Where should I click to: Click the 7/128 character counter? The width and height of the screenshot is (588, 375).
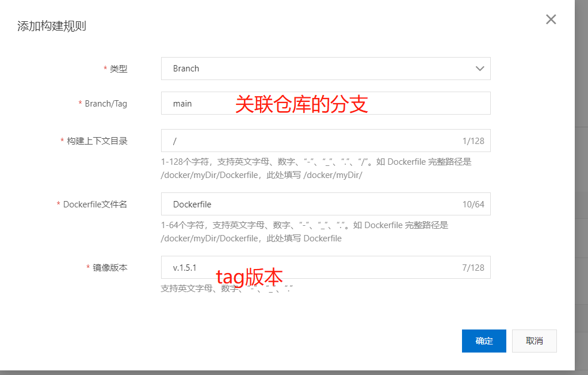pos(473,267)
